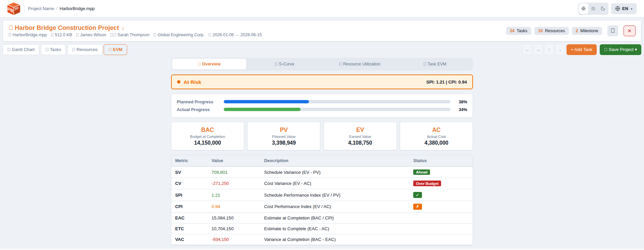This screenshot has width=644, height=250.
Task: Click the VAC value -934,150
Action: (x=220, y=240)
